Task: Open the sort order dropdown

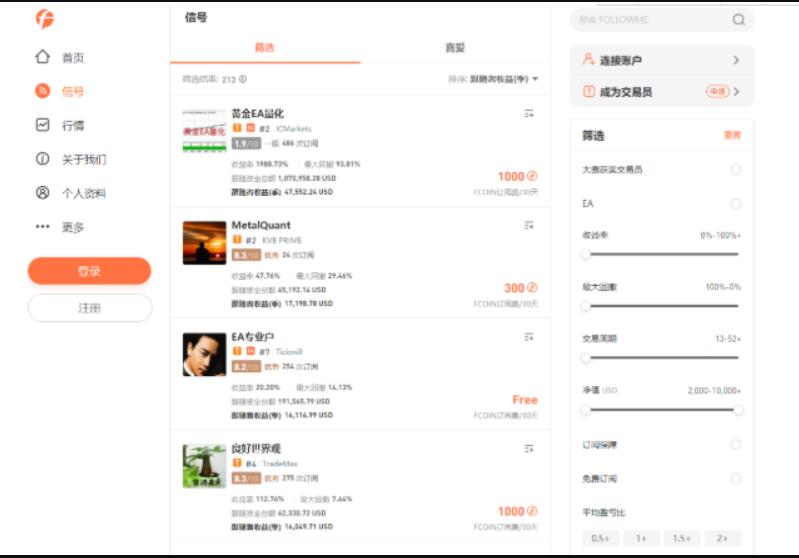Action: (493, 79)
